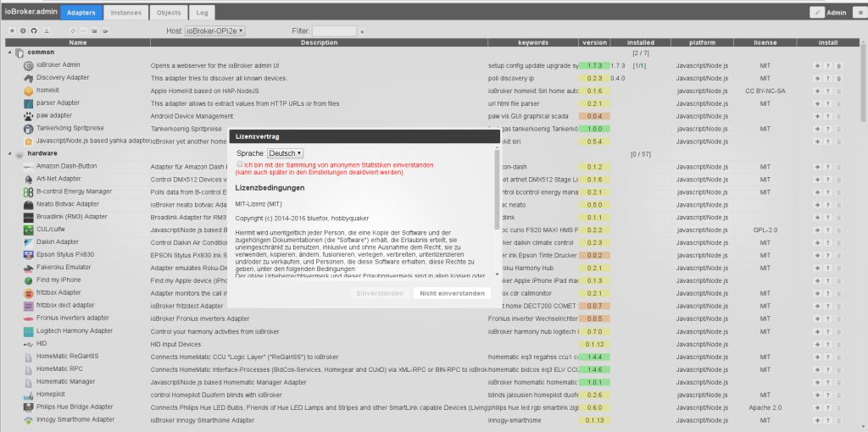Collapse the common adapter group
The height and width of the screenshot is (432, 868).
[x=9, y=52]
